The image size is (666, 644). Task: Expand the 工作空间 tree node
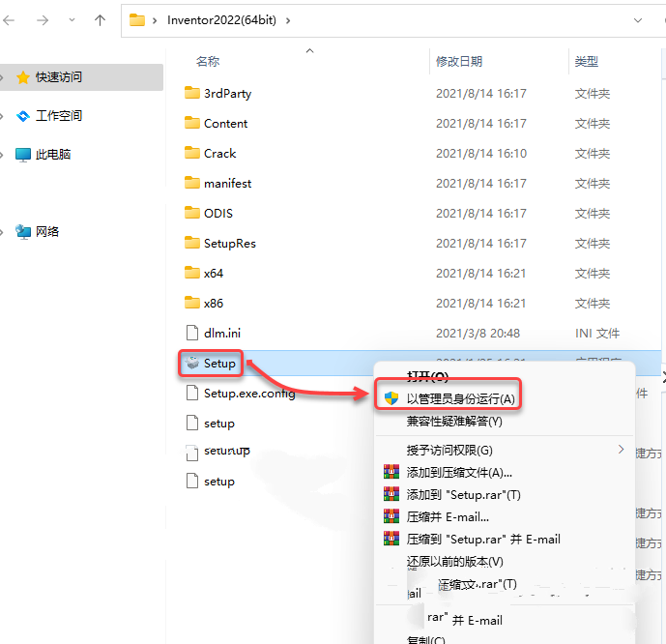coord(2,116)
